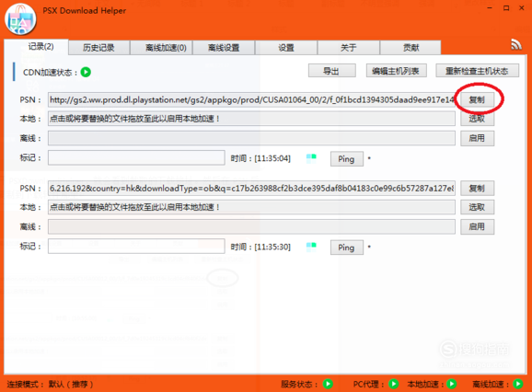Maximize the PSX Download Helper window

[x=506, y=7]
